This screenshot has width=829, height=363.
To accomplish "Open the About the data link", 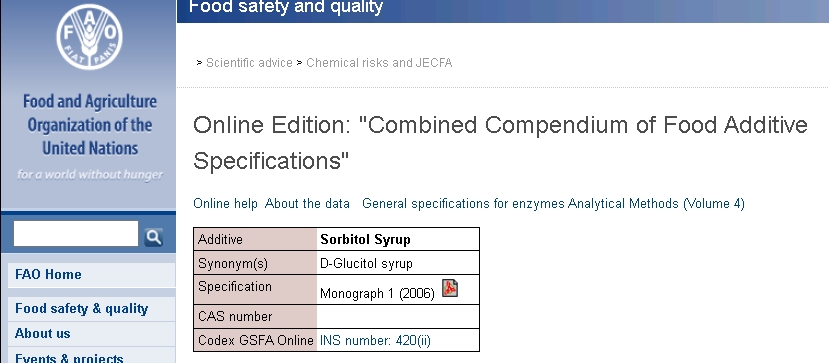I will [x=307, y=203].
